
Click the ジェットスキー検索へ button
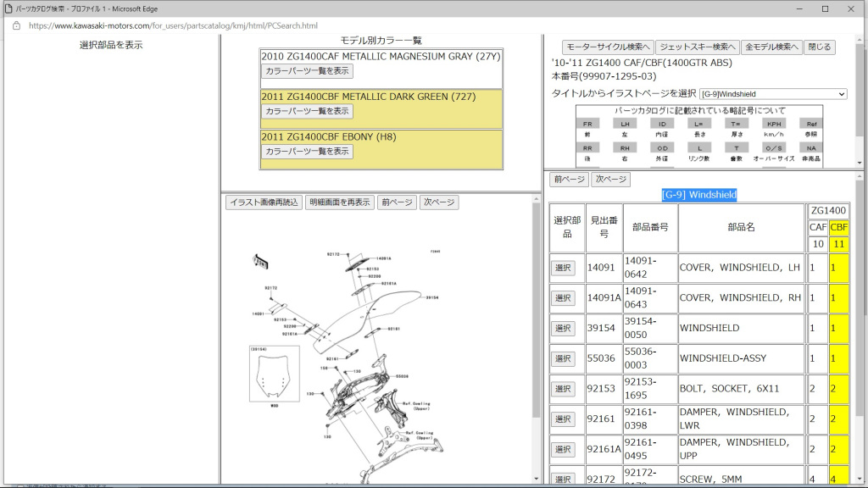(697, 47)
